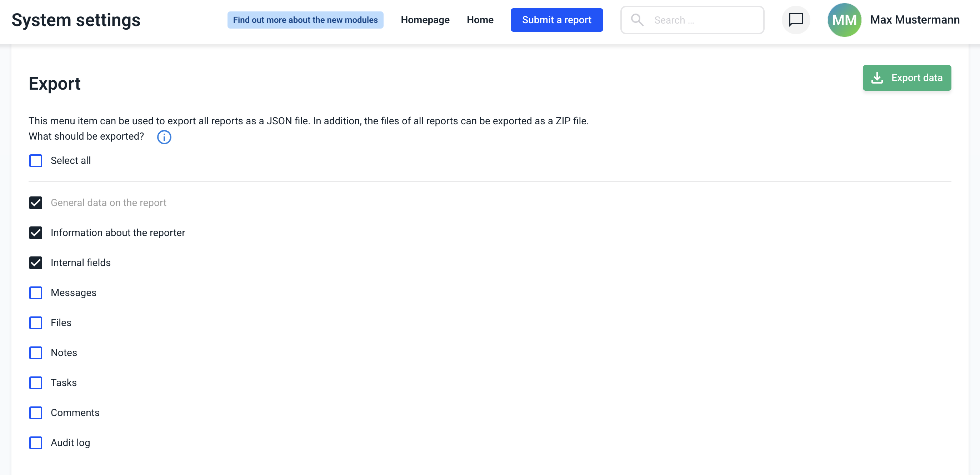
Task: Open the new modules info link
Action: click(305, 20)
